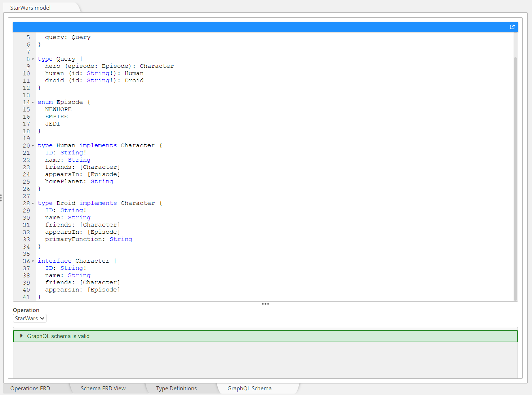The height and width of the screenshot is (395, 532).
Task: Click the text 'hero (episode: Episode): Character'
Action: click(109, 66)
